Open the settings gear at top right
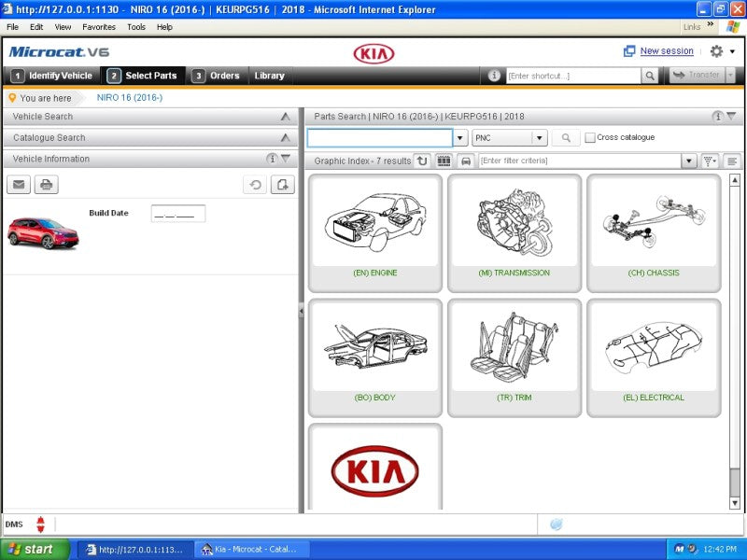 click(x=714, y=51)
